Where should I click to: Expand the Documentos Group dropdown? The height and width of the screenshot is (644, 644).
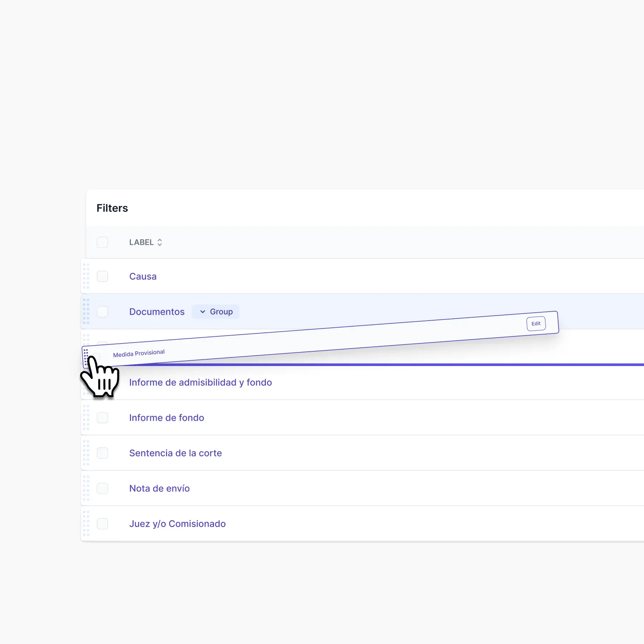[x=216, y=312]
